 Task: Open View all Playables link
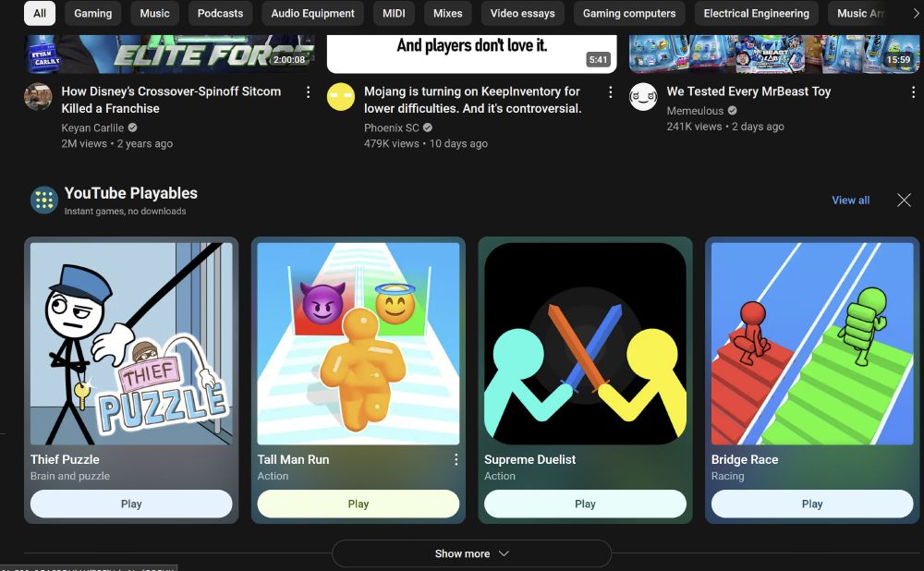pyautogui.click(x=850, y=200)
